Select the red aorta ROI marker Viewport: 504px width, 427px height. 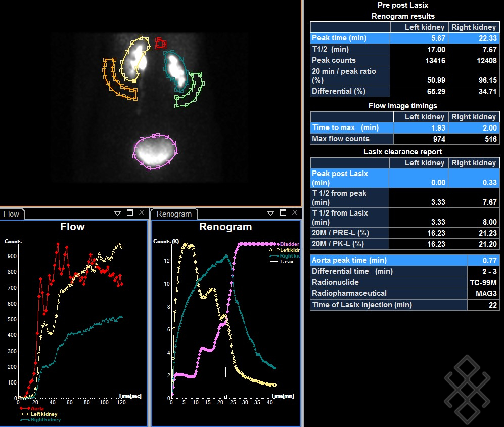coord(160,43)
